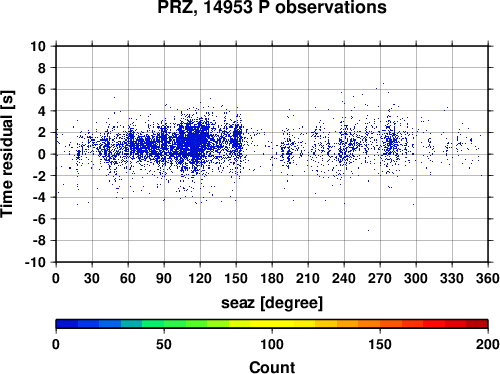Click x-axis tick label "120"
Image resolution: width=500 pixels, height=374 pixels.
[x=200, y=278]
